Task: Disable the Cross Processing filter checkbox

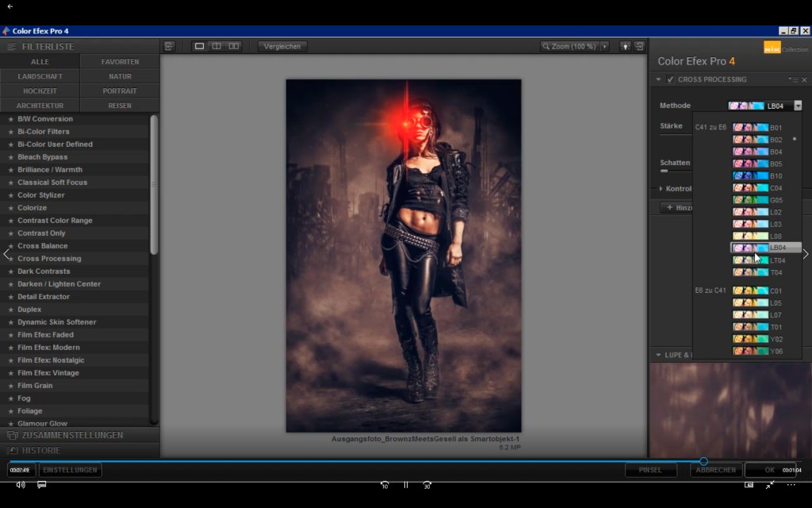Action: pyautogui.click(x=671, y=79)
